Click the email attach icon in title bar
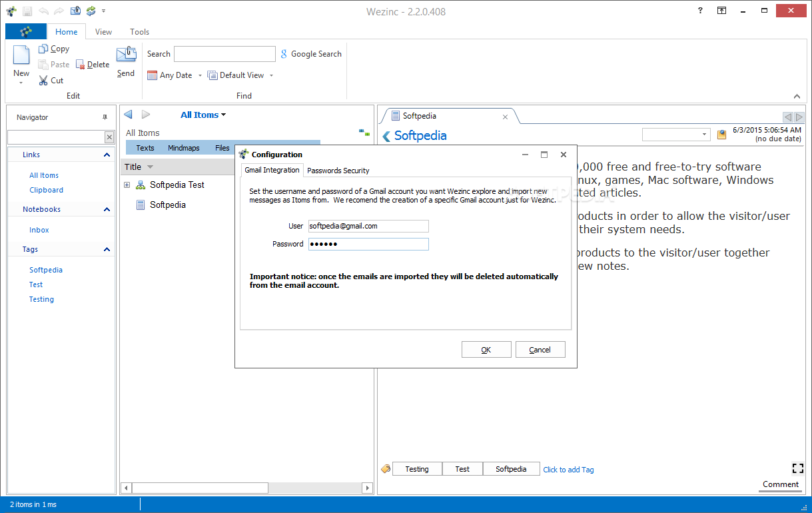812x513 pixels. [75, 11]
